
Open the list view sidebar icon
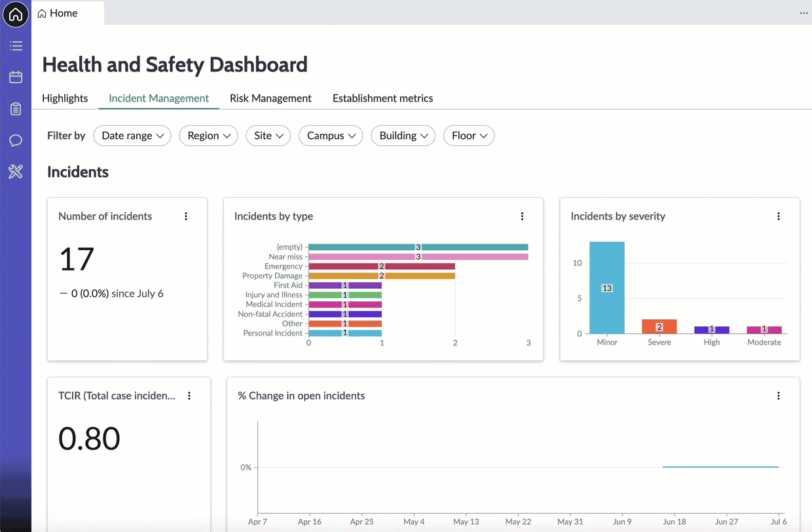coord(16,46)
